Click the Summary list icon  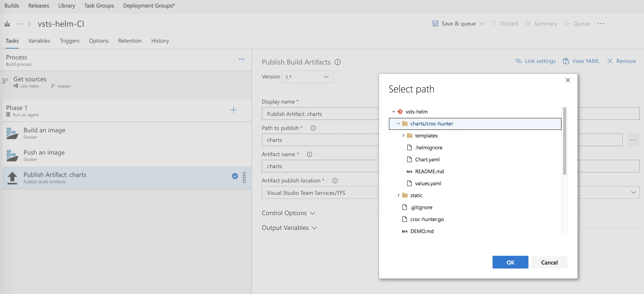point(527,24)
